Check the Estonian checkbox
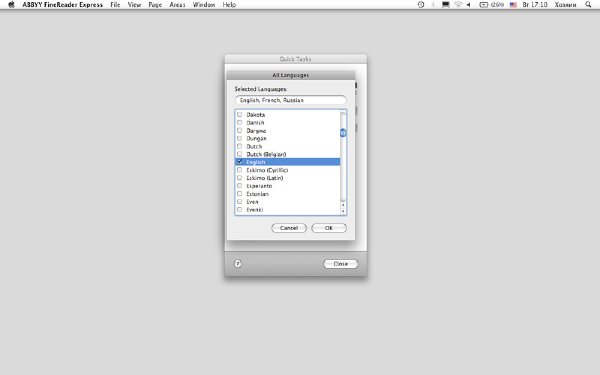600x375 pixels. click(x=240, y=194)
